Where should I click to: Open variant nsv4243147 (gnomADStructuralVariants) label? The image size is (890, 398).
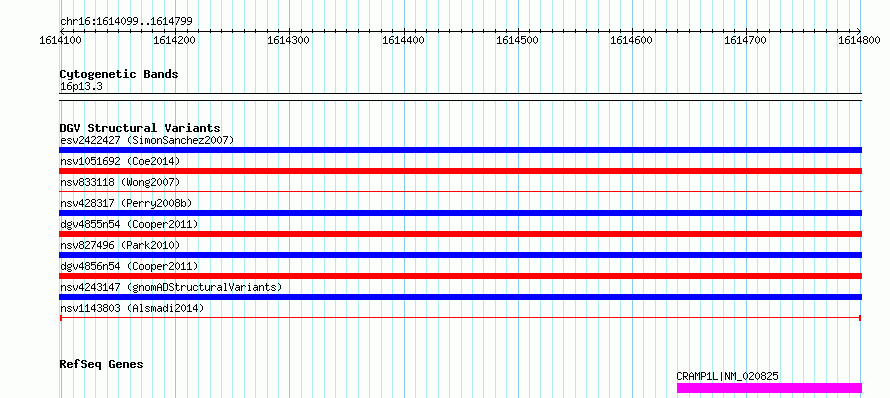click(x=171, y=287)
